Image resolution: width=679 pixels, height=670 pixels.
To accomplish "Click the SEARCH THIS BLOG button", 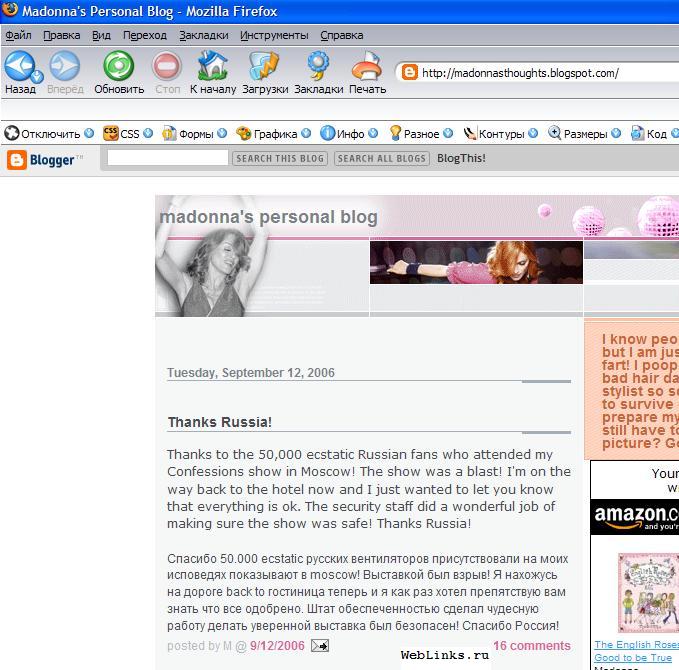I will (x=280, y=158).
